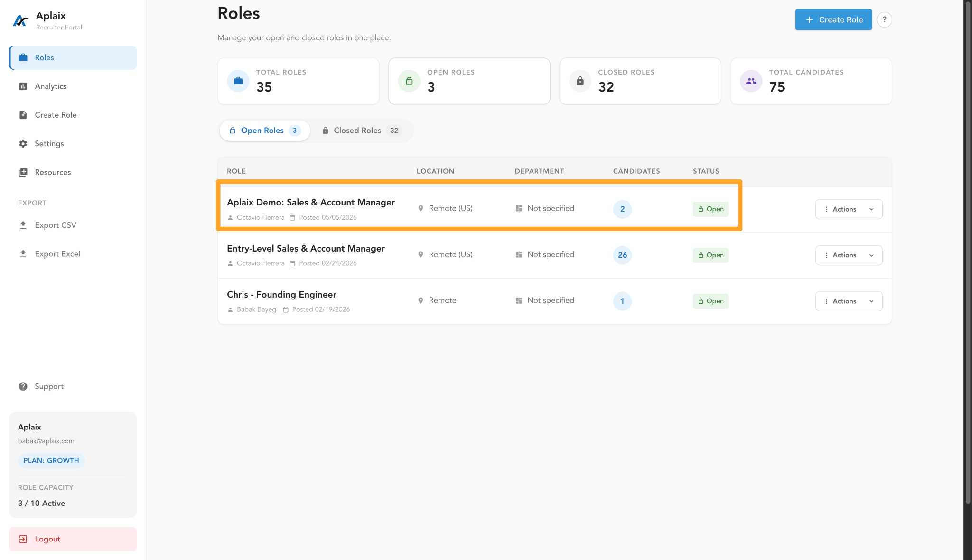Click the 26 candidates count badge

click(x=622, y=255)
